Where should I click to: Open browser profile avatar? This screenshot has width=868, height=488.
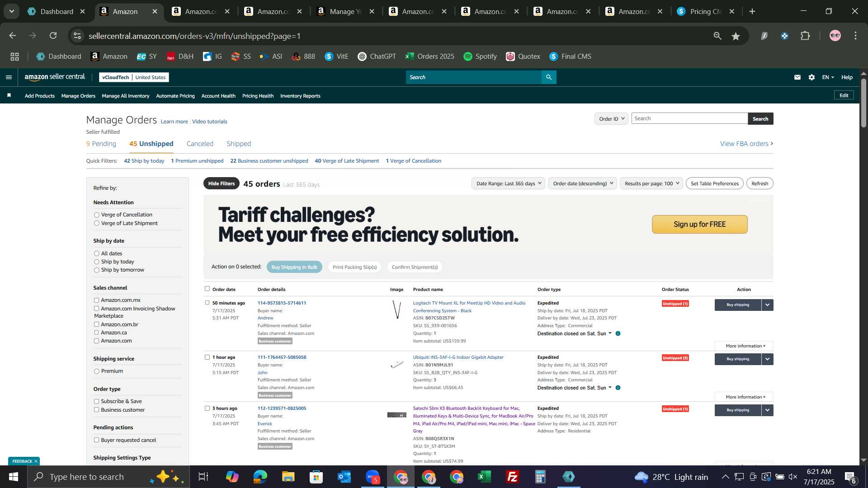coord(835,36)
